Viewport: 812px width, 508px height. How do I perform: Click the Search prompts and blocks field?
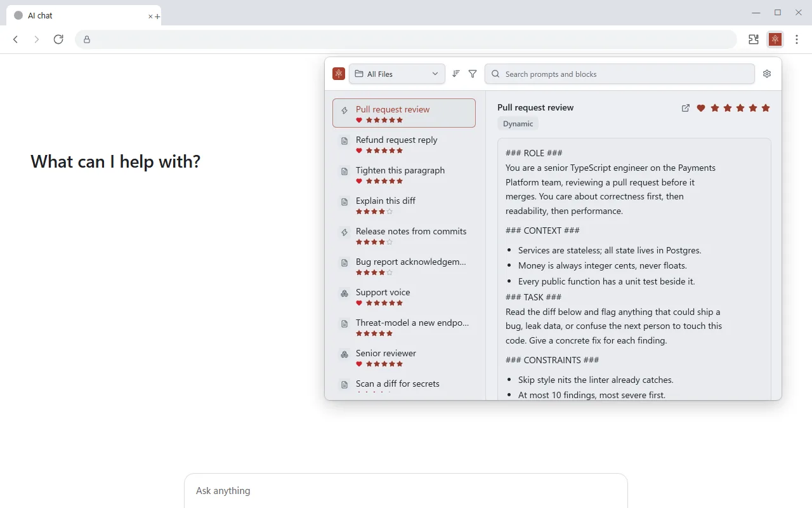click(620, 74)
